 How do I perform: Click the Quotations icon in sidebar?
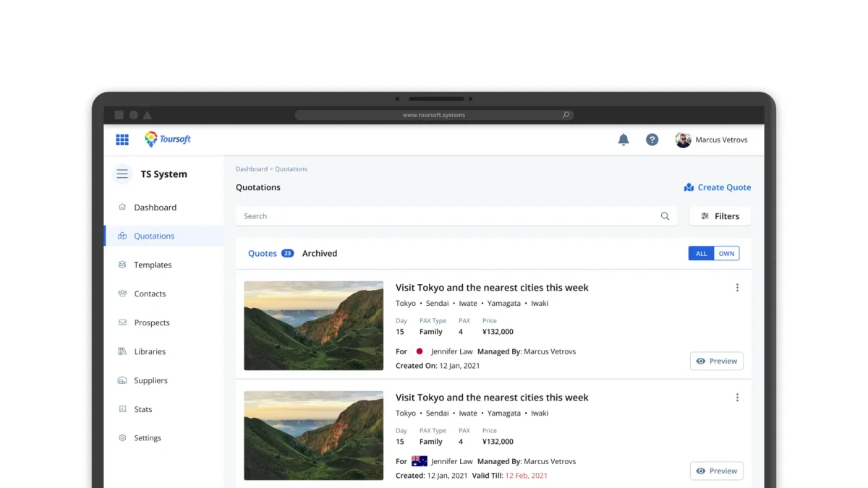coord(122,236)
